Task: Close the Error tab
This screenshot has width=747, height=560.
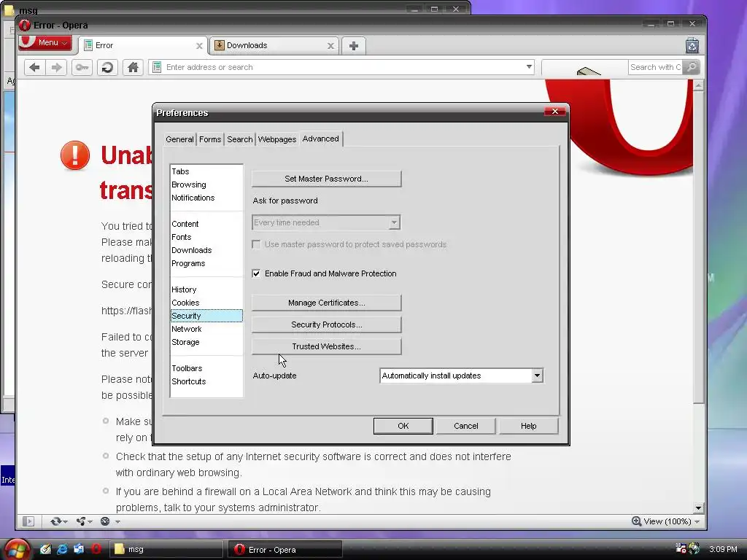Action: coord(199,46)
